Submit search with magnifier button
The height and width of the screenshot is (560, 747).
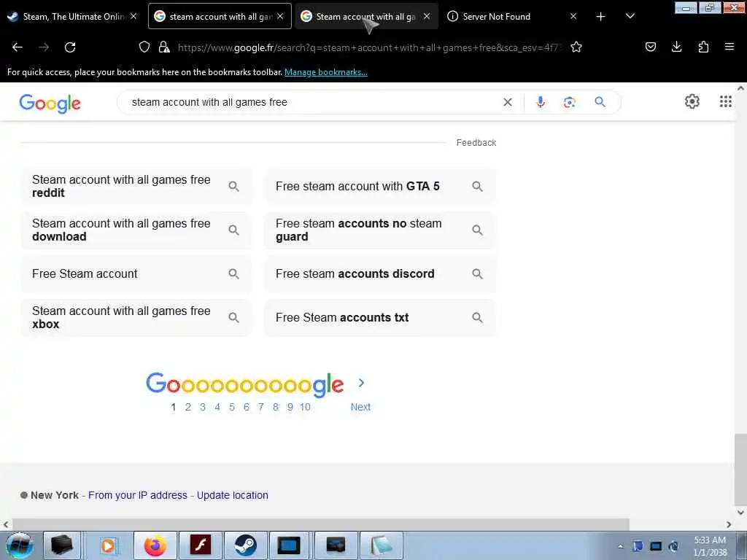[600, 101]
